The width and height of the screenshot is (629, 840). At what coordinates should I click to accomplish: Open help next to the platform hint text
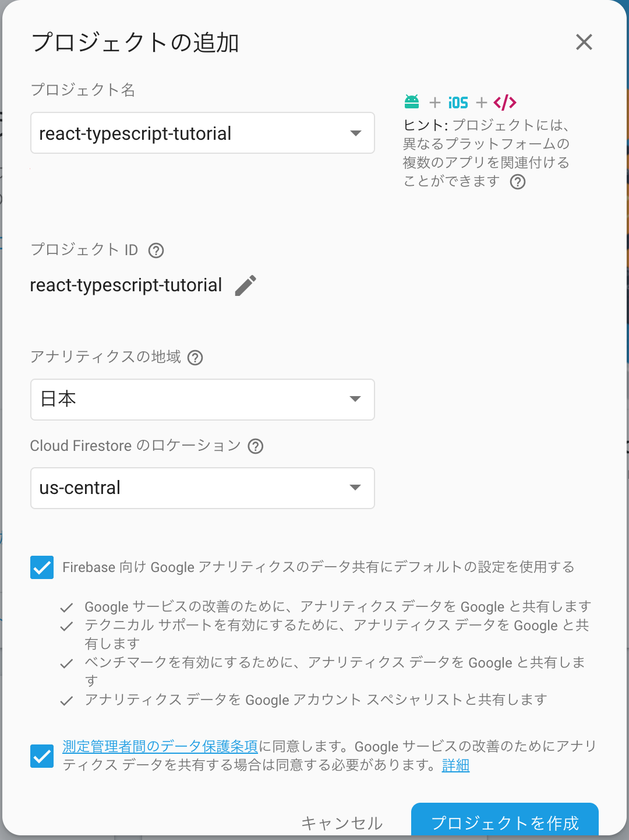pos(517,182)
